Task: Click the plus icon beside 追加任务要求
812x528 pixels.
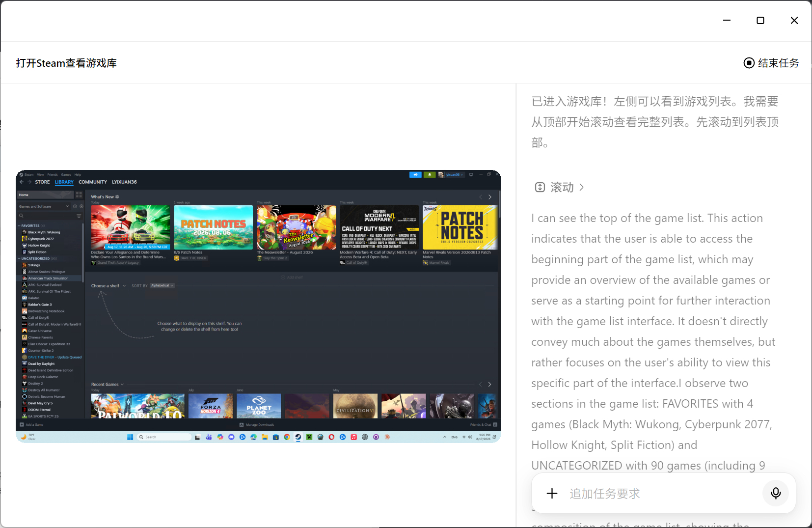Action: [x=552, y=493]
